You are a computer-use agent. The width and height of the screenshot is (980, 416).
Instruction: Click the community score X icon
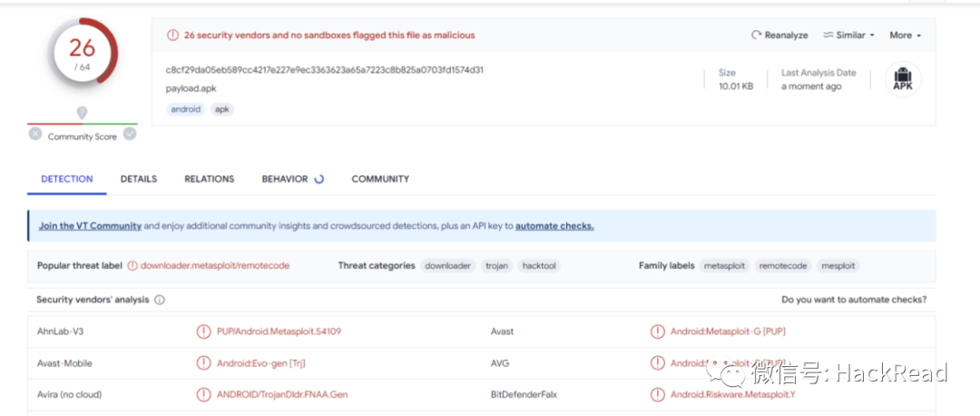pyautogui.click(x=35, y=134)
